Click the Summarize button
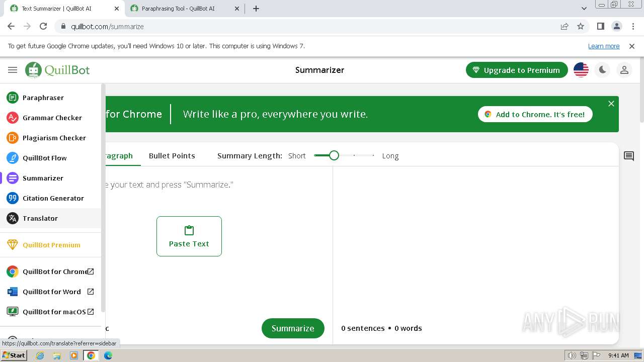The image size is (644, 362). [293, 328]
